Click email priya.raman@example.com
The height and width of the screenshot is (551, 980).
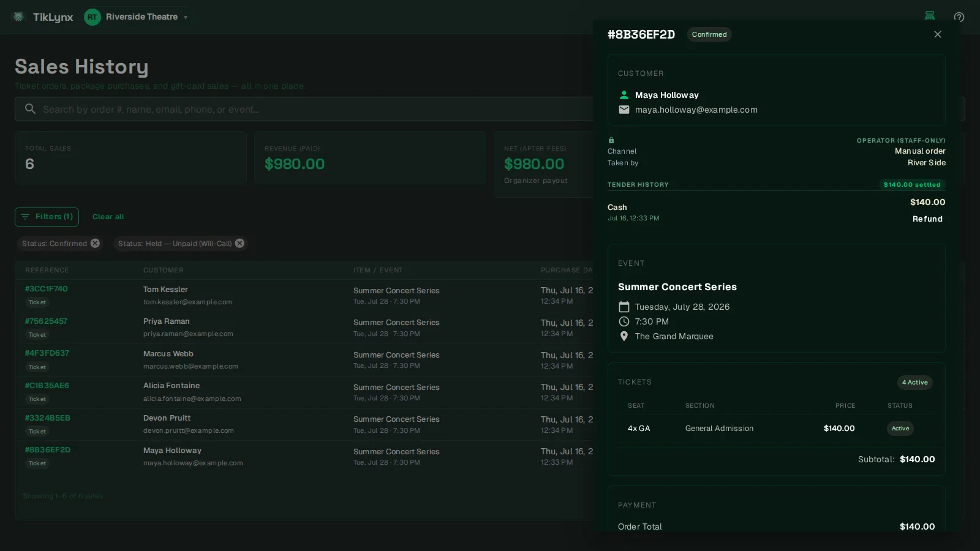(x=188, y=334)
